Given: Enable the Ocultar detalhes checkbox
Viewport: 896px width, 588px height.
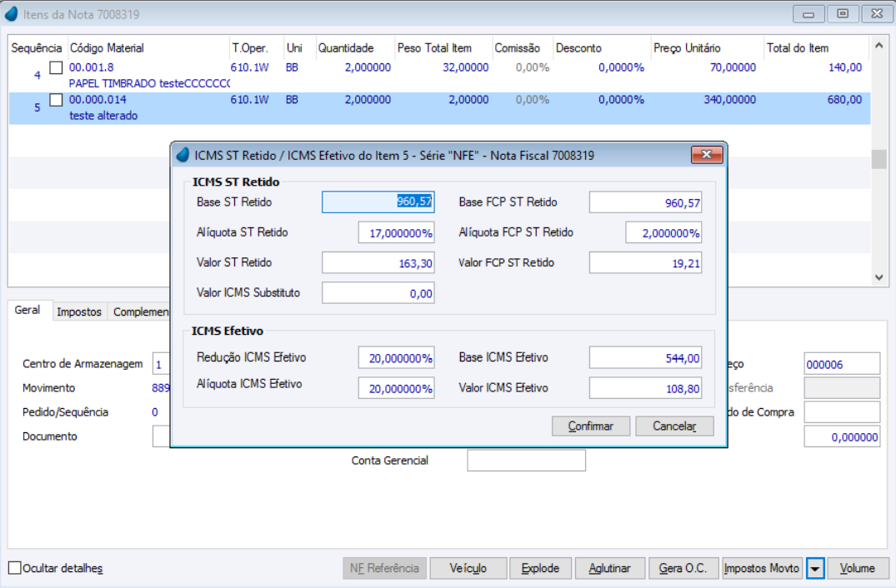Looking at the screenshot, I should tap(15, 568).
